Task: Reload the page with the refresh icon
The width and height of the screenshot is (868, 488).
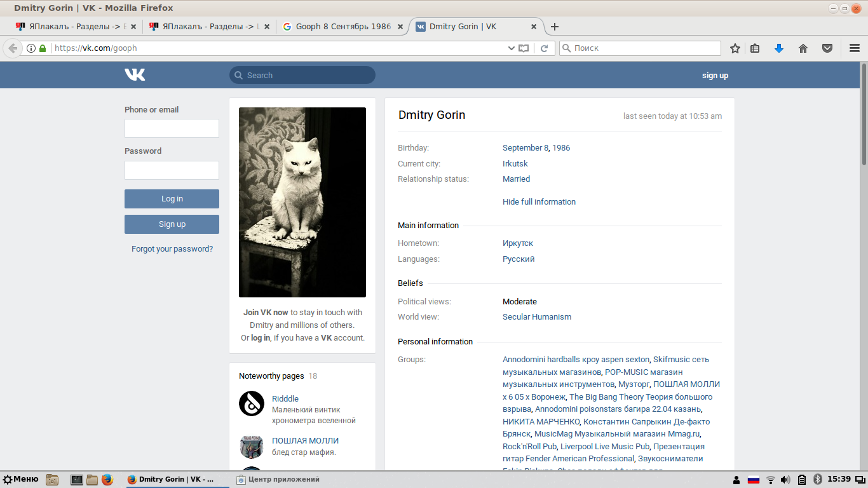Action: (x=544, y=48)
